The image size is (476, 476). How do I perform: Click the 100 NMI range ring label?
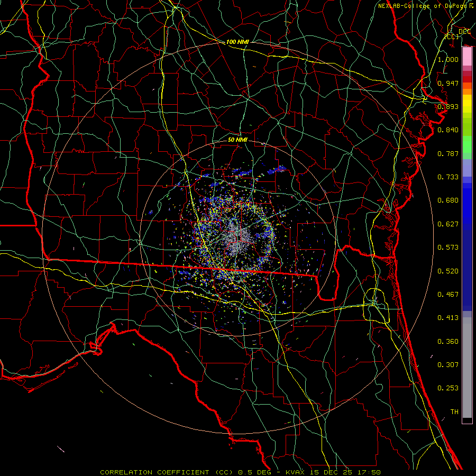tap(237, 42)
